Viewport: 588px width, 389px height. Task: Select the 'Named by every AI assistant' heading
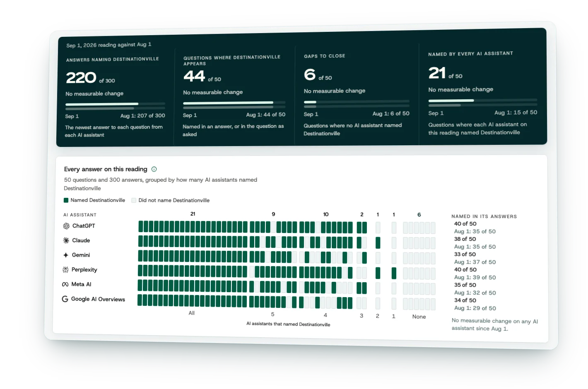[x=471, y=54]
